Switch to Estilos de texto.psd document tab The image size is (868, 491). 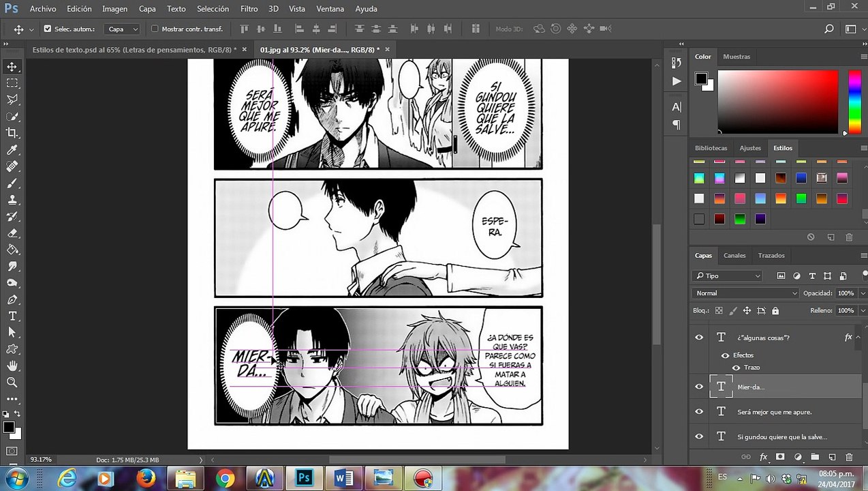click(134, 50)
